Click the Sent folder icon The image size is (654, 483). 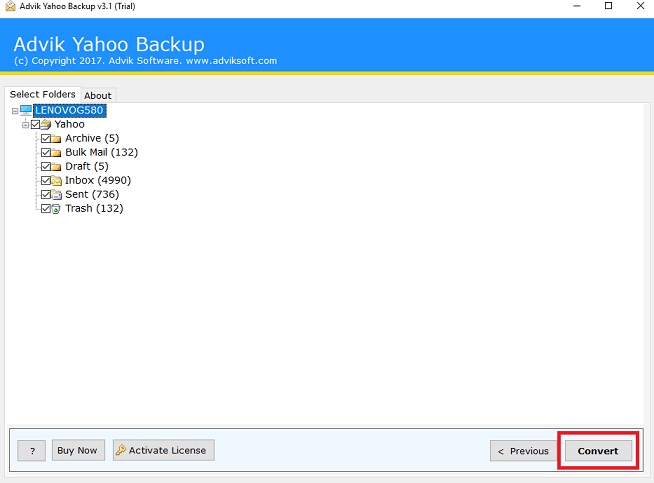(57, 195)
